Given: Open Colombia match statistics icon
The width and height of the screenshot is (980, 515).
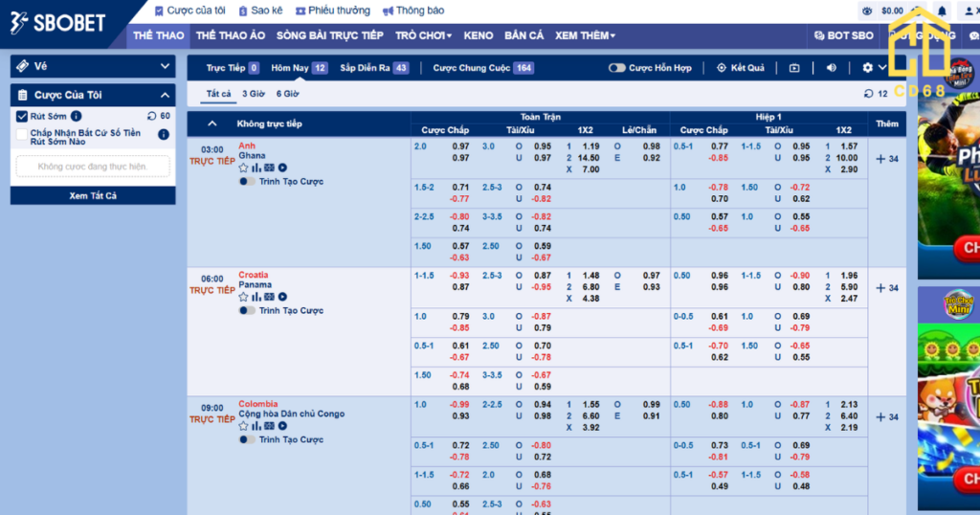Looking at the screenshot, I should pyautogui.click(x=256, y=426).
